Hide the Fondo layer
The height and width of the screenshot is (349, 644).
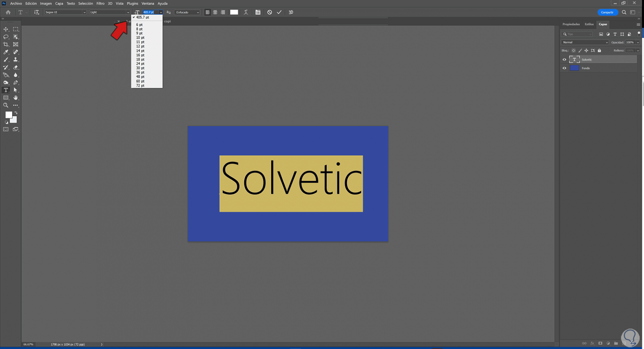click(x=564, y=68)
